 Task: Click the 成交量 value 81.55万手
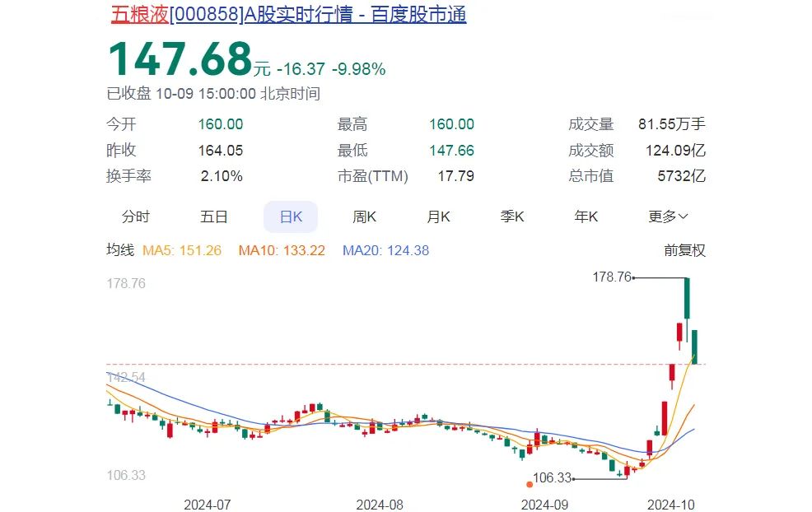(x=672, y=124)
